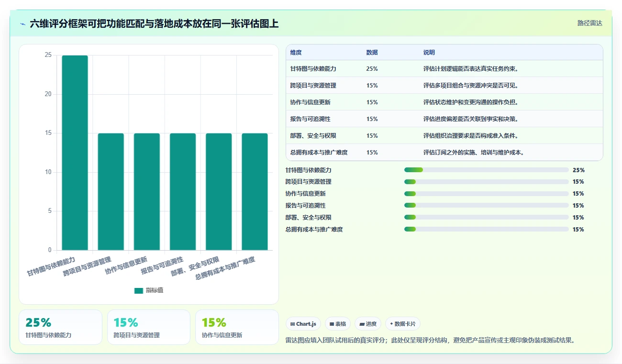Click the 甘特图与依赖能力 bar in chart
This screenshot has width=622, height=364.
(x=75, y=153)
